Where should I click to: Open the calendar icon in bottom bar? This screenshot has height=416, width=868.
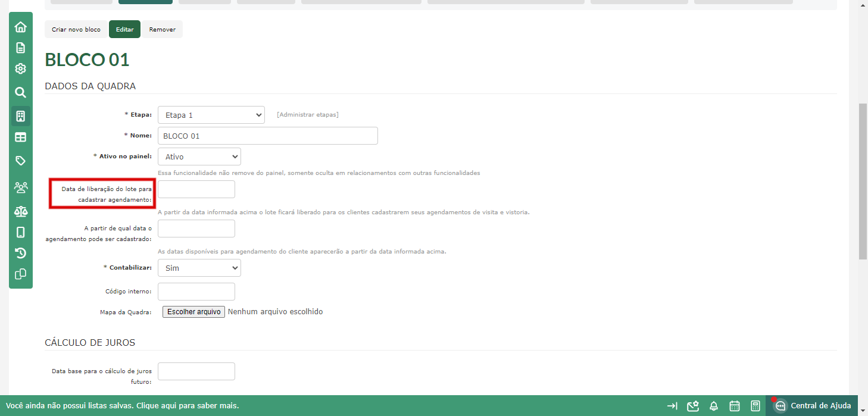click(735, 406)
